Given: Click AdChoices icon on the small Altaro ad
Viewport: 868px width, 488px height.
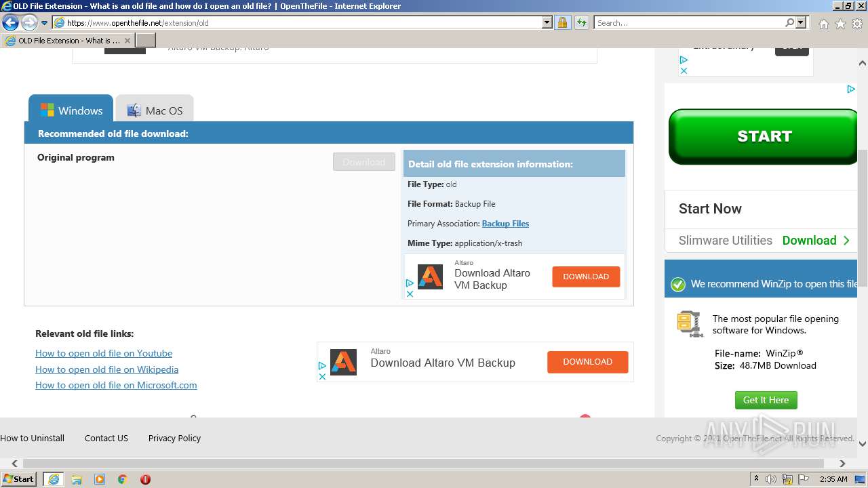Looking at the screenshot, I should [410, 283].
